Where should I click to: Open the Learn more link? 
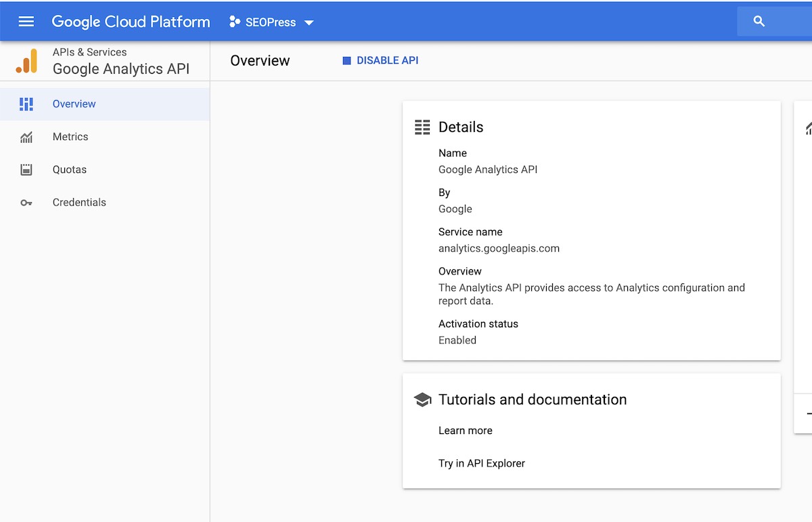[x=466, y=431]
